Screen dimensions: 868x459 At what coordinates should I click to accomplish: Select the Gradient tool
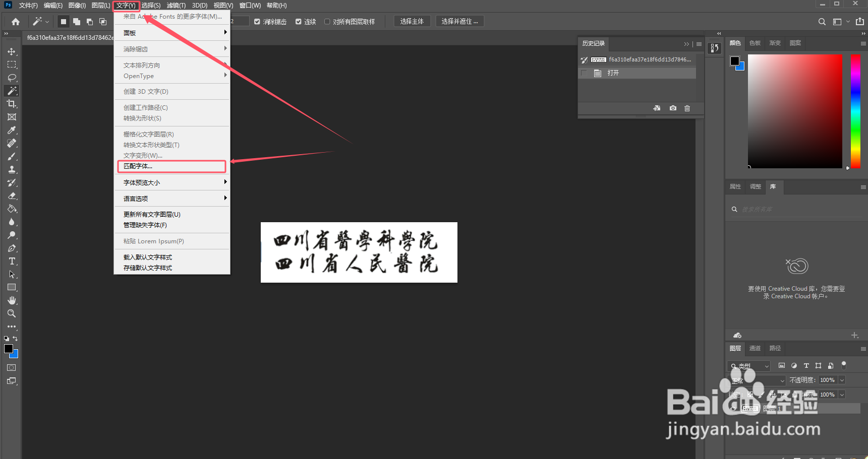[12, 209]
